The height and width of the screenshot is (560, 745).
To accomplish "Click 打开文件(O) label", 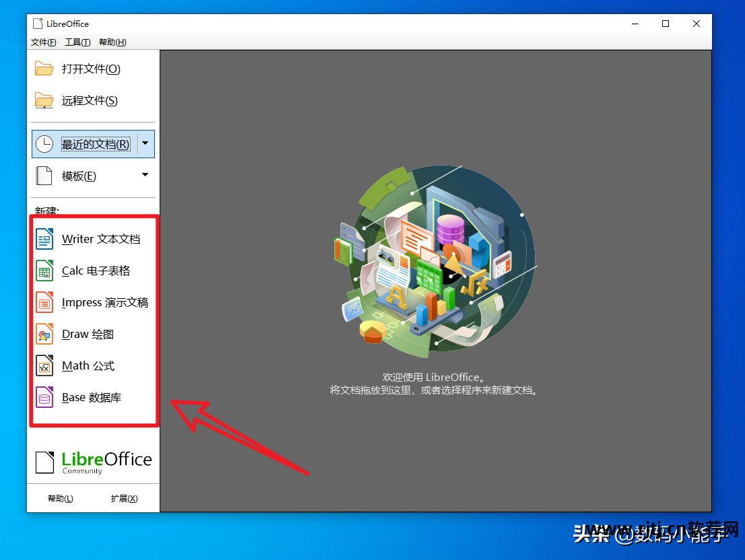I will click(91, 69).
